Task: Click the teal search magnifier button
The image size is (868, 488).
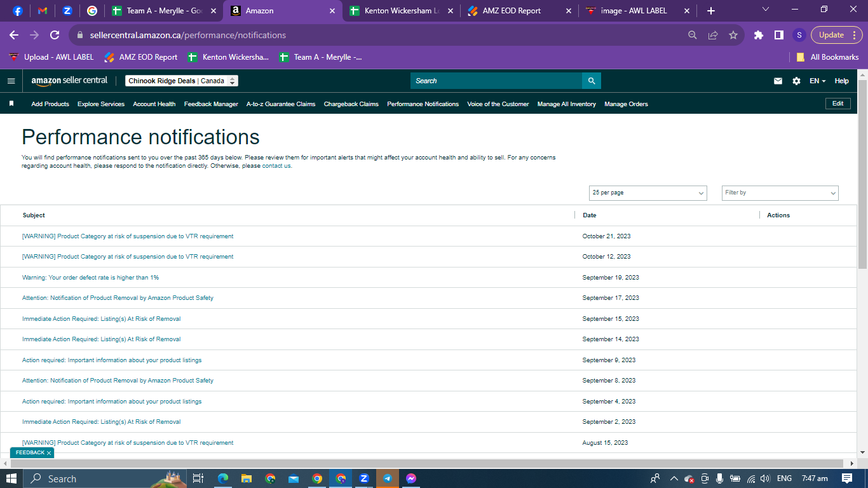Action: pos(592,81)
